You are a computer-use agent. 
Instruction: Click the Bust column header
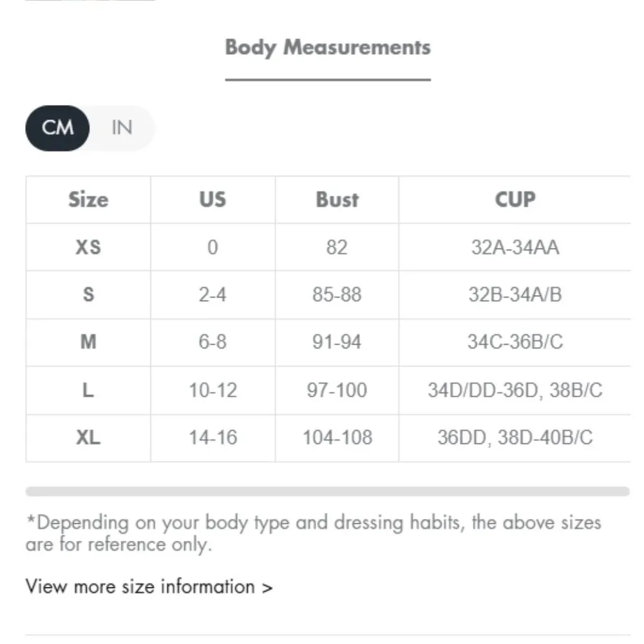tap(337, 200)
